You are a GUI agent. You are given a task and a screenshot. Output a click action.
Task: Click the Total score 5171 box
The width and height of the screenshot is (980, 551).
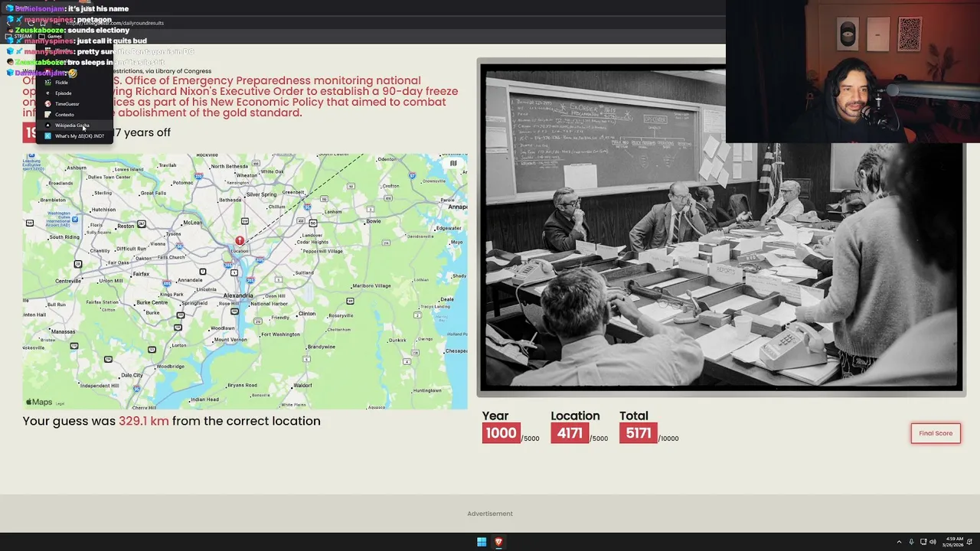click(638, 433)
